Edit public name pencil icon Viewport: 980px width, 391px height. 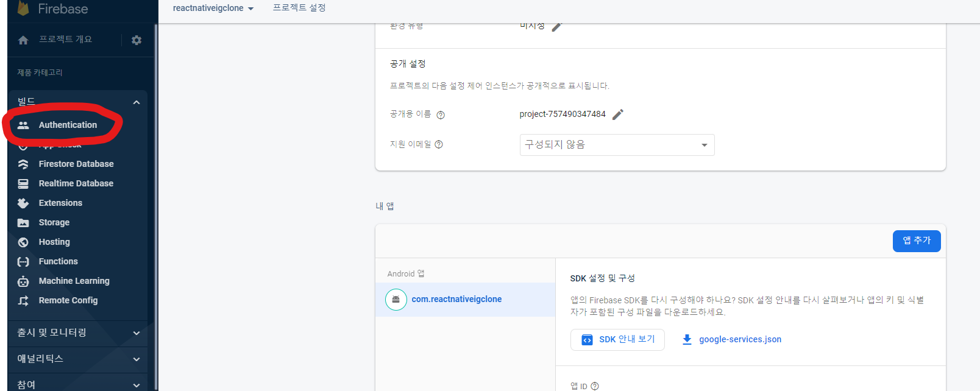click(618, 114)
